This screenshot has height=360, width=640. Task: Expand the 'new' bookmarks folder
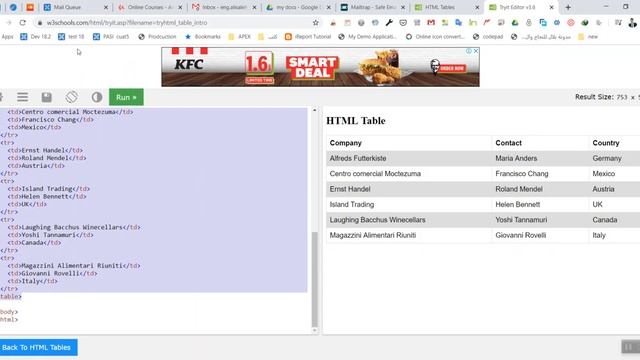(588, 37)
